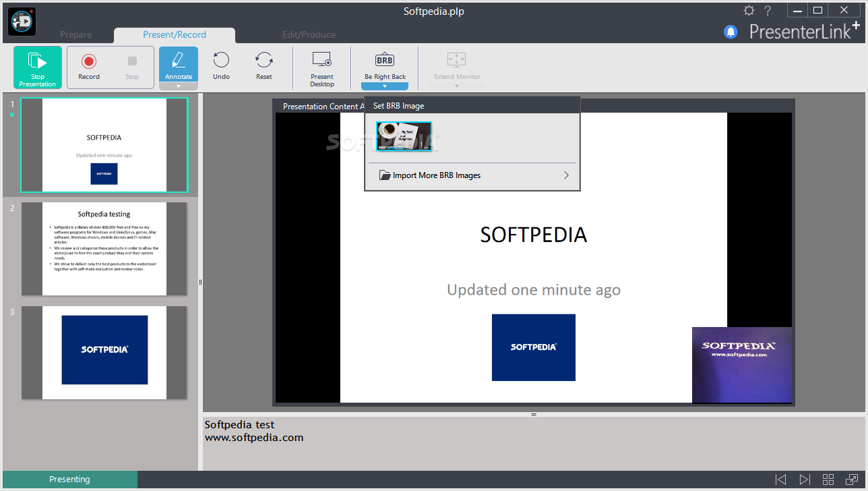868x491 pixels.
Task: Open Import More BRB Images submenu
Action: 472,175
